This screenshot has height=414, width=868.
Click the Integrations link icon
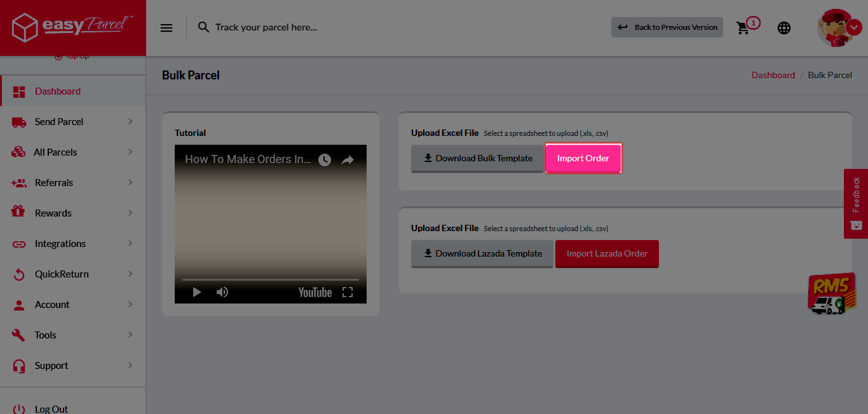pyautogui.click(x=19, y=244)
